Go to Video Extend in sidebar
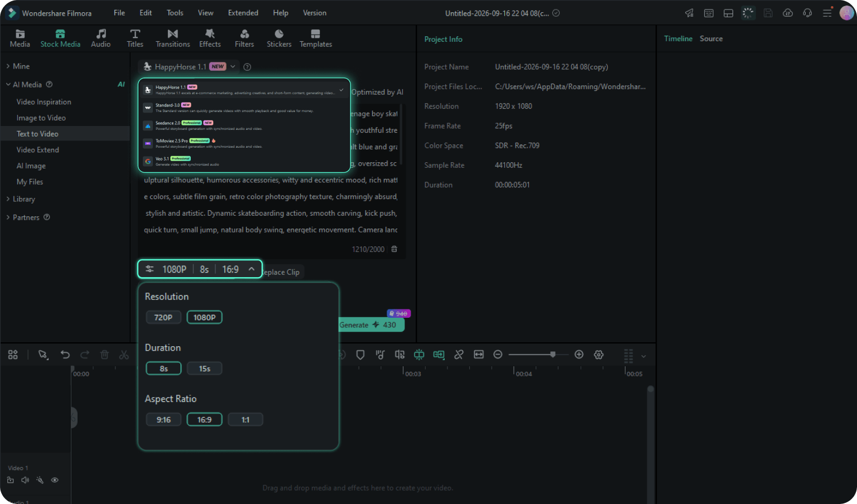 click(38, 150)
